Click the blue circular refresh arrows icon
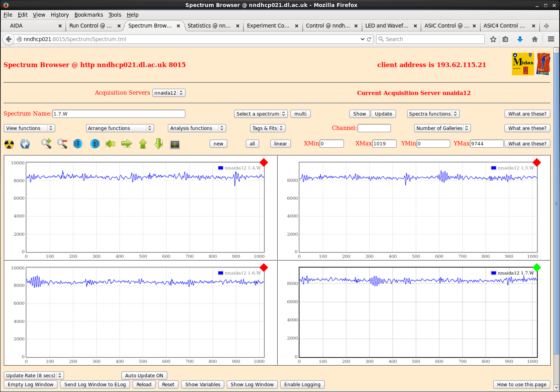This screenshot has width=560, height=392. coord(25,144)
